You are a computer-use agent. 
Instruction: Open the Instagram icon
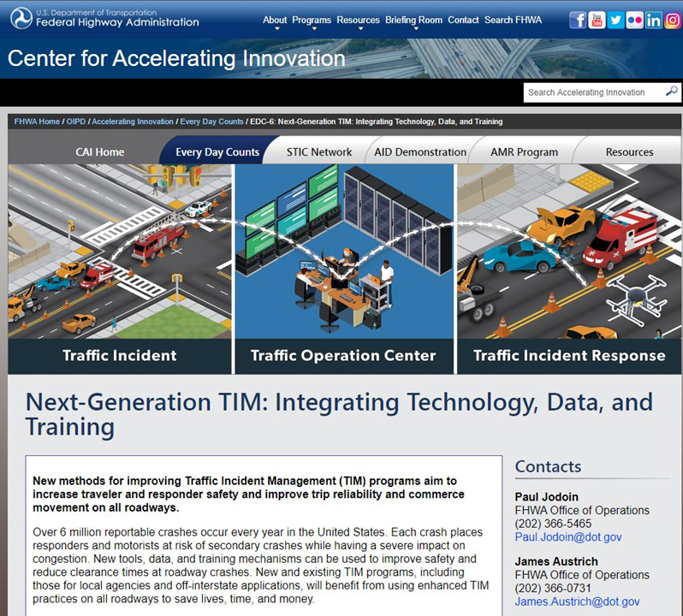tap(673, 20)
